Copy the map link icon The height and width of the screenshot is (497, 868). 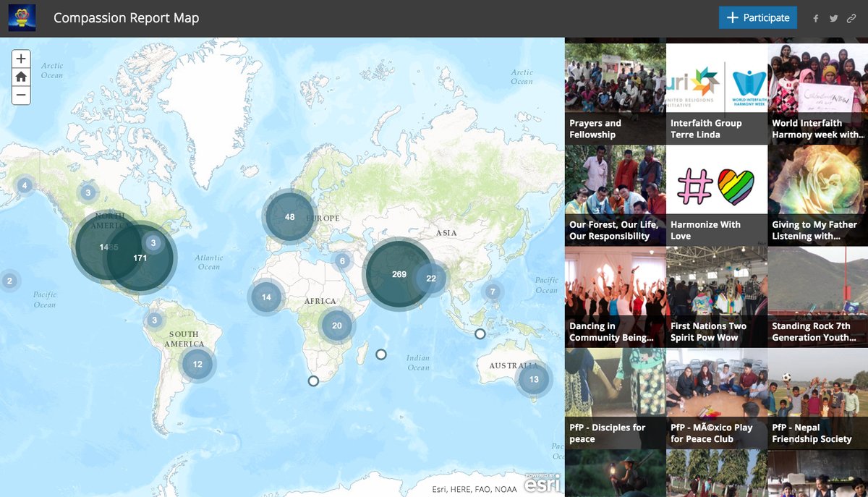(851, 19)
